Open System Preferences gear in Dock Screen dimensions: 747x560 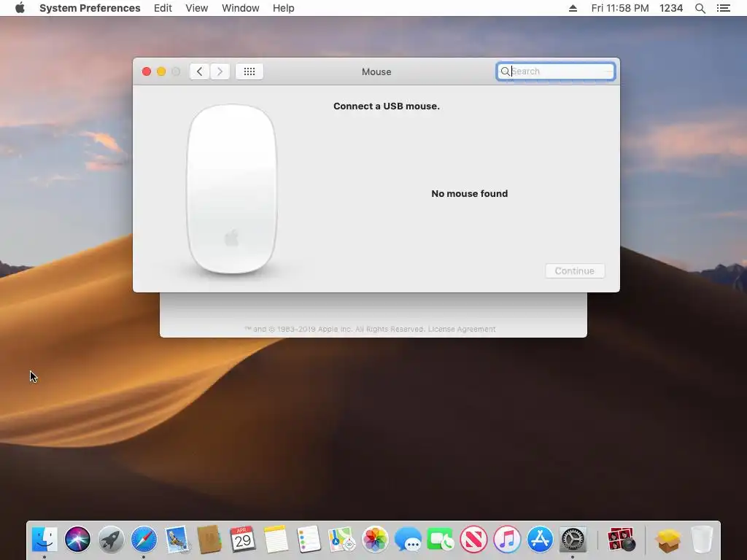pyautogui.click(x=573, y=540)
